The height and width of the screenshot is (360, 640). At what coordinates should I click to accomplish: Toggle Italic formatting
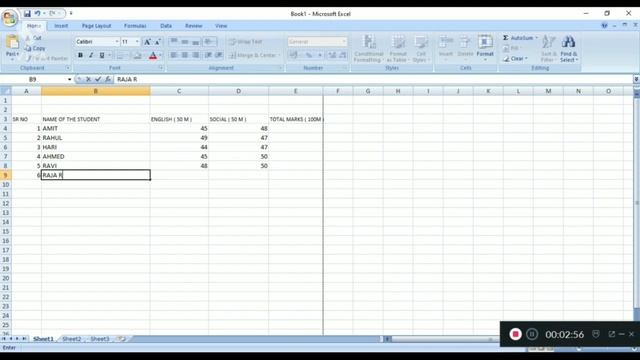click(91, 55)
